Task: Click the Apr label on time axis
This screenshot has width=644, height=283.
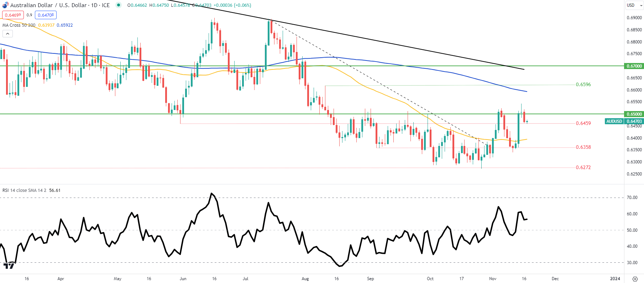Action: 61,279
